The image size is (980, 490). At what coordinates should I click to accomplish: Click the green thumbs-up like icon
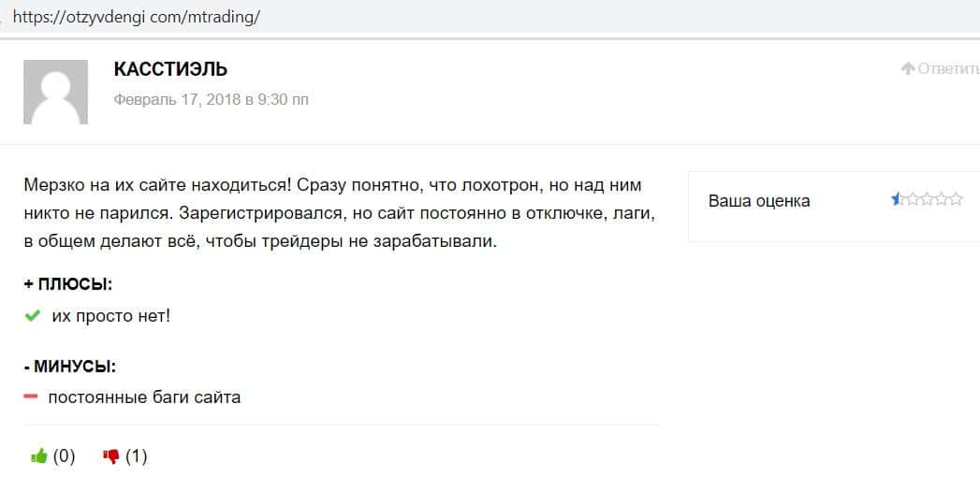pos(38,456)
